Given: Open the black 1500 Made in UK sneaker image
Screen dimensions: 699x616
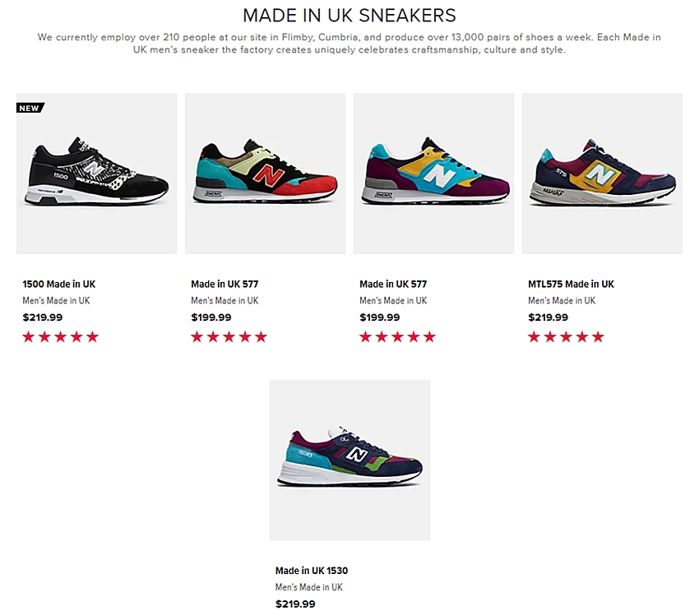Looking at the screenshot, I should (x=96, y=174).
